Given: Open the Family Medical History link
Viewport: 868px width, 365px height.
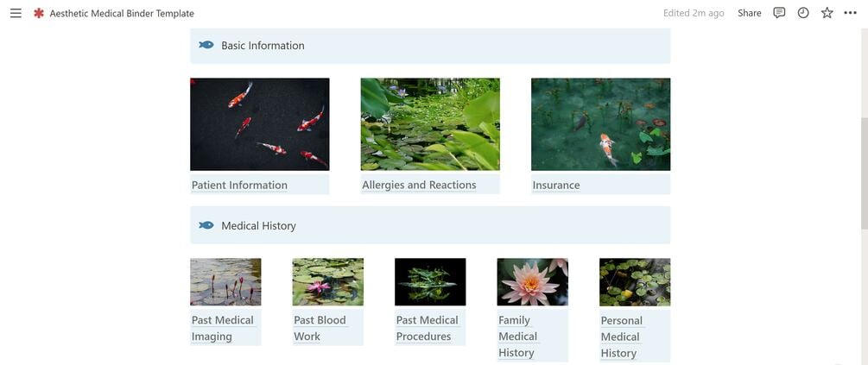Looking at the screenshot, I should click(517, 337).
